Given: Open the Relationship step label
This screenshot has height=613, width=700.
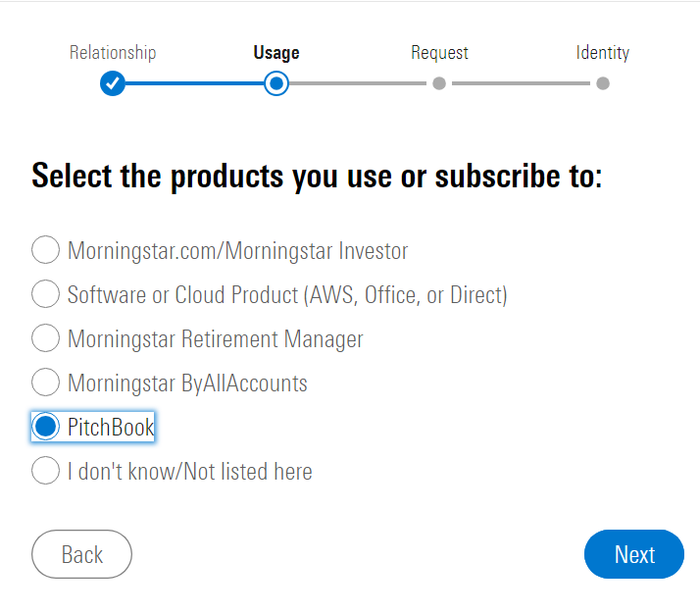Looking at the screenshot, I should [x=113, y=53].
